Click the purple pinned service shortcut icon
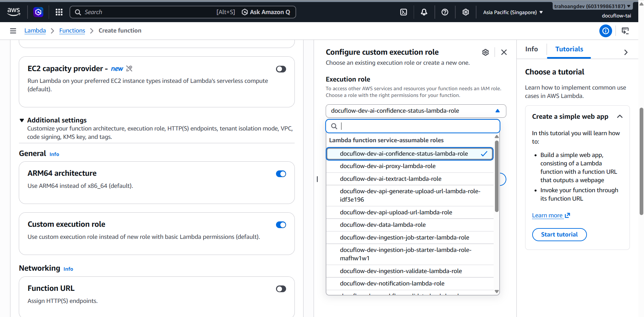The height and width of the screenshot is (317, 644). point(38,12)
